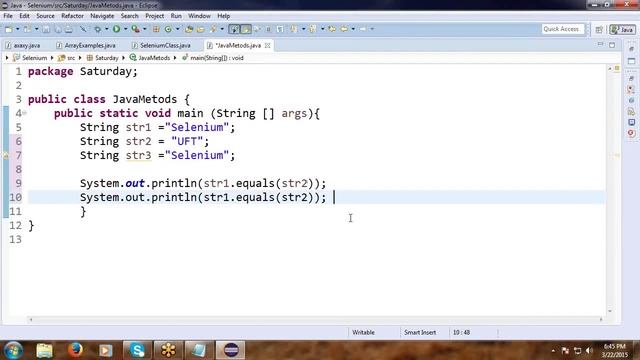
Task: Switch to the SeleniumClass.java tab
Action: [162, 45]
